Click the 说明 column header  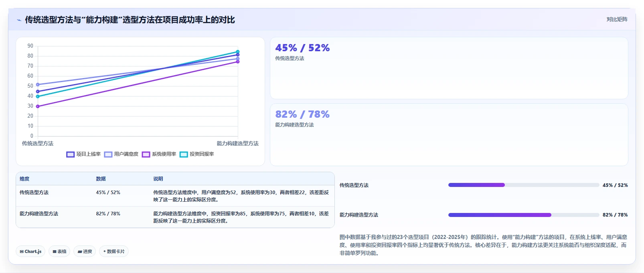(158, 179)
